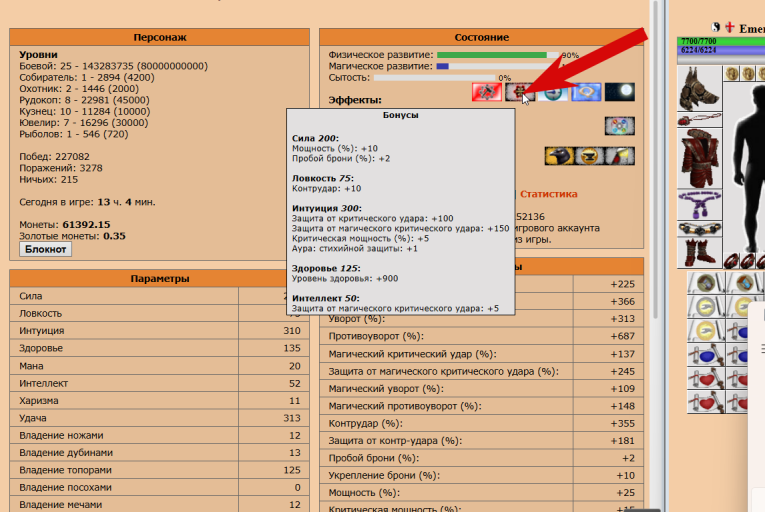Click the Собиратель level line

(87, 77)
